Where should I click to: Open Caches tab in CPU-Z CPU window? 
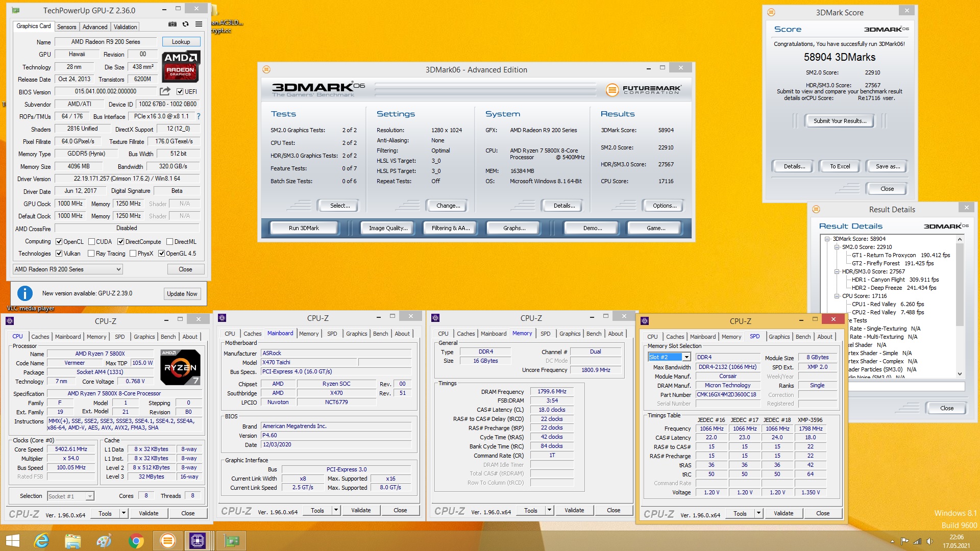40,337
